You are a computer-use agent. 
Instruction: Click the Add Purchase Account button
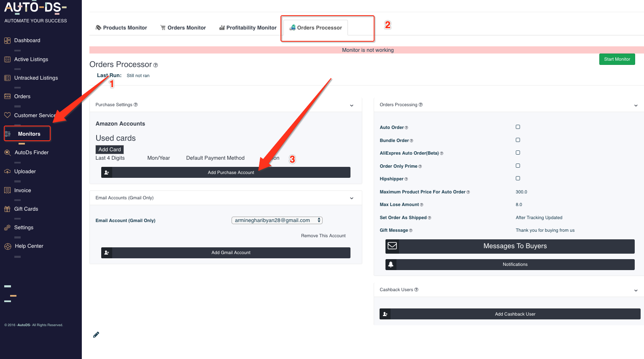226,172
